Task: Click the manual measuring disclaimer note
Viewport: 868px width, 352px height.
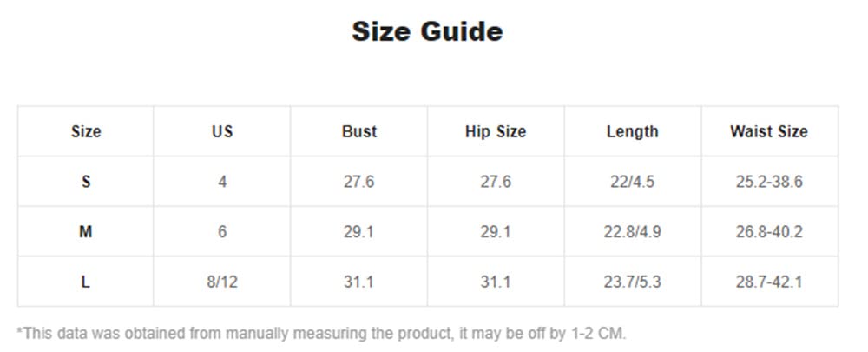Action: (322, 334)
